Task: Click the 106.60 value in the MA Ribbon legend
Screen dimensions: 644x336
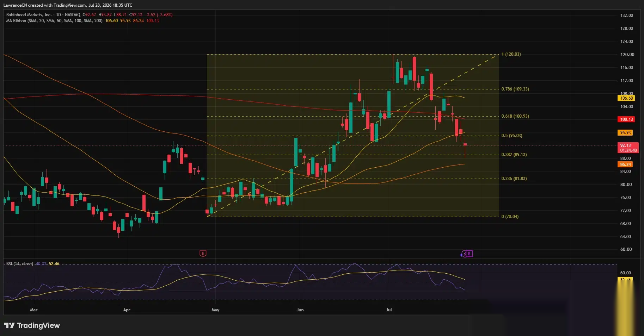Action: pos(111,21)
